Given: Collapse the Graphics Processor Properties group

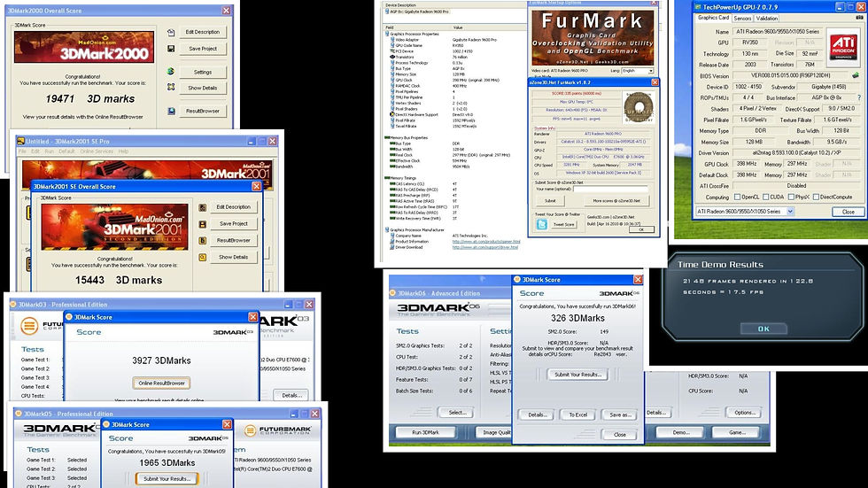Looking at the screenshot, I should point(386,34).
